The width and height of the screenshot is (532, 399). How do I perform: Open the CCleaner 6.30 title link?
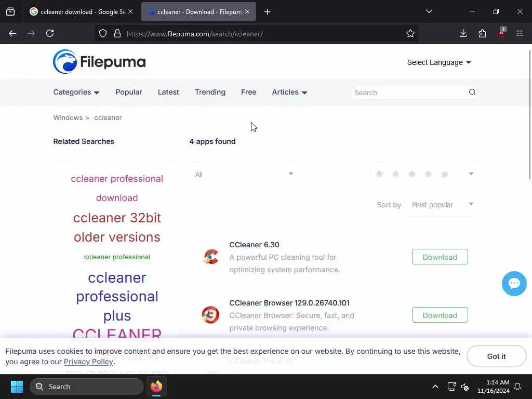tap(254, 245)
